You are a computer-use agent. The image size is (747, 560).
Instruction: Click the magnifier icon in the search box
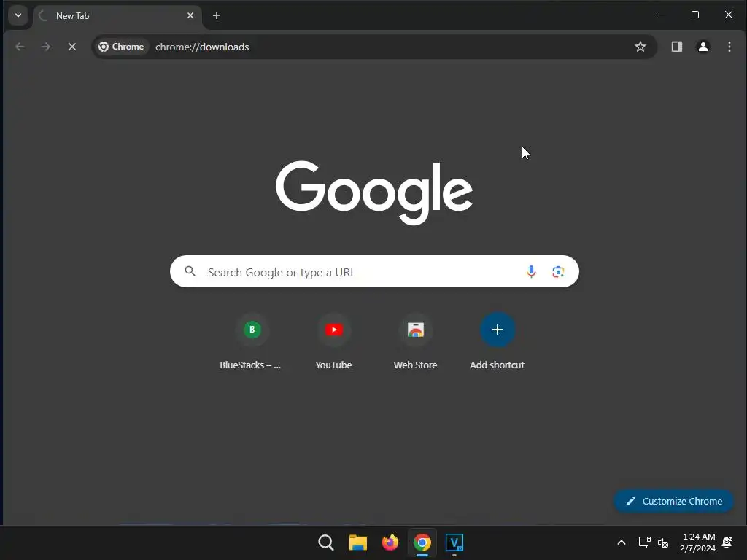190,271
